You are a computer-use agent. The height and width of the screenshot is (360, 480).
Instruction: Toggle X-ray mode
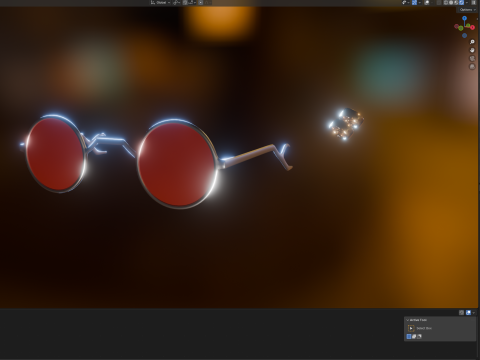[x=439, y=2]
